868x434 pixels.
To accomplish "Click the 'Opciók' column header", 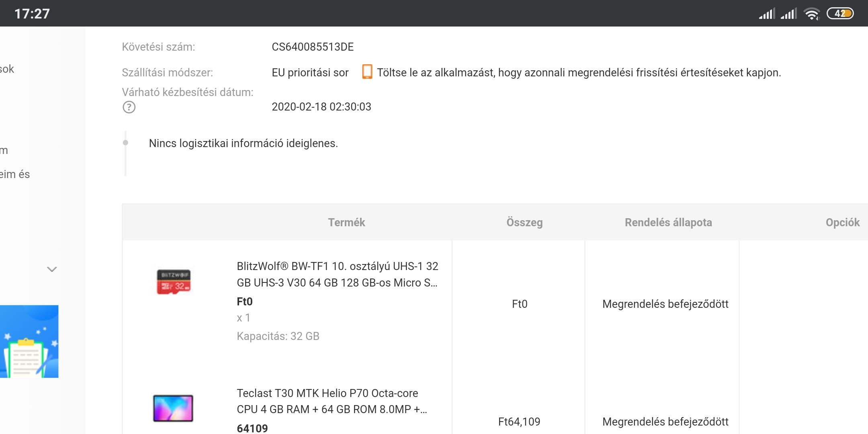I will tap(843, 222).
